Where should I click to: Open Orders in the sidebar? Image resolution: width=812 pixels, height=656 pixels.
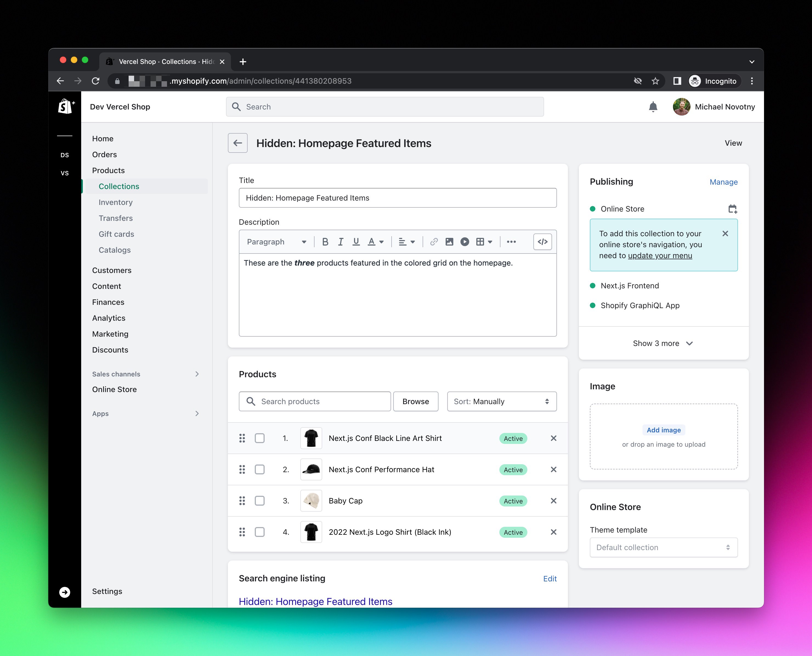coord(104,154)
